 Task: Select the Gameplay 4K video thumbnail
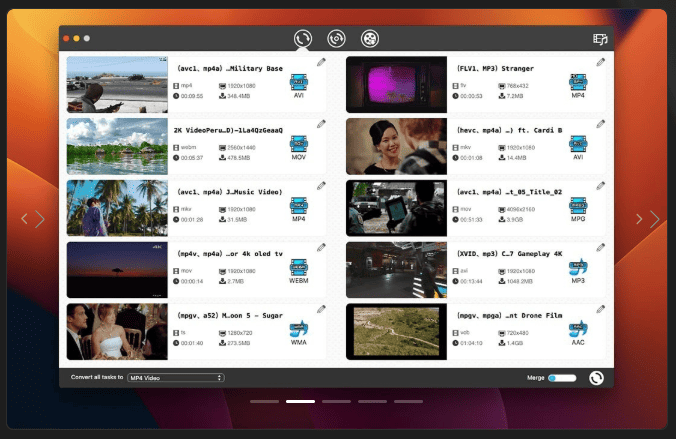click(x=397, y=270)
